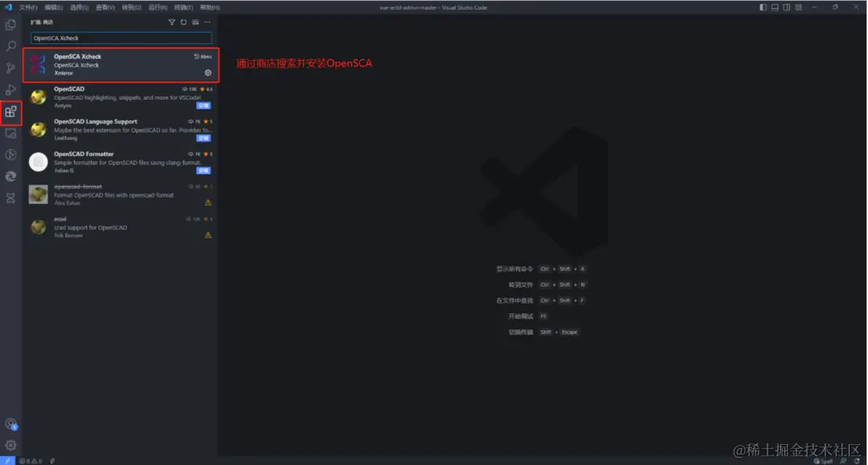The image size is (868, 465).
Task: Click the feedback icon in status bar
Action: [x=843, y=460]
